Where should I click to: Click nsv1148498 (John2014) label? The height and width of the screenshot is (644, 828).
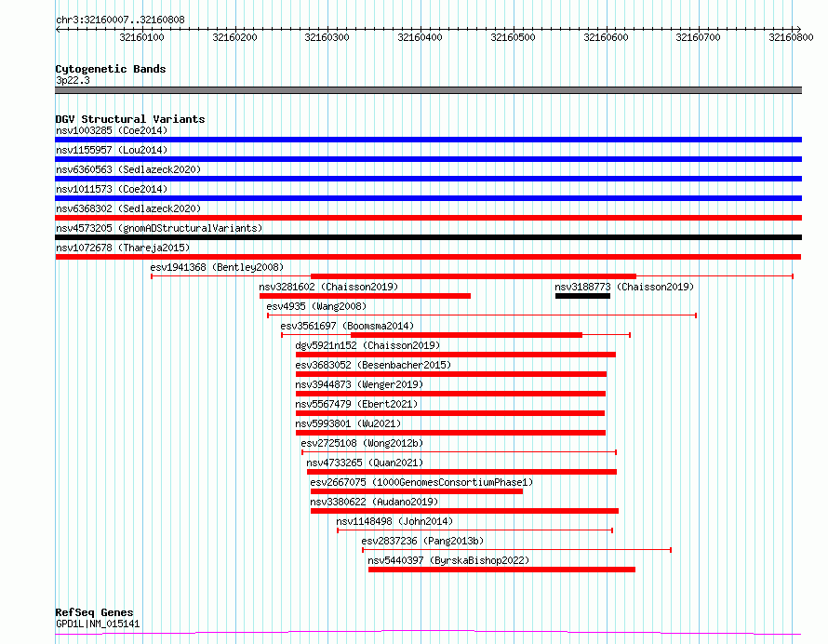pos(394,521)
